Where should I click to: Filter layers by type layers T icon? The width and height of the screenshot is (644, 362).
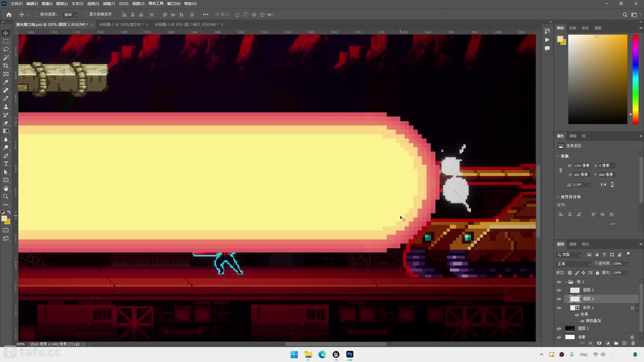coord(604,255)
